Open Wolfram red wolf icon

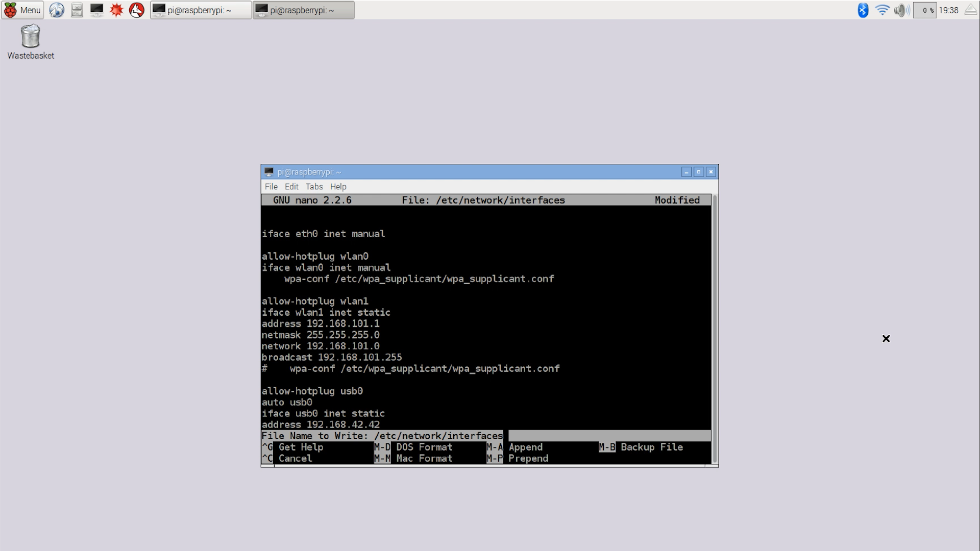[x=137, y=10]
